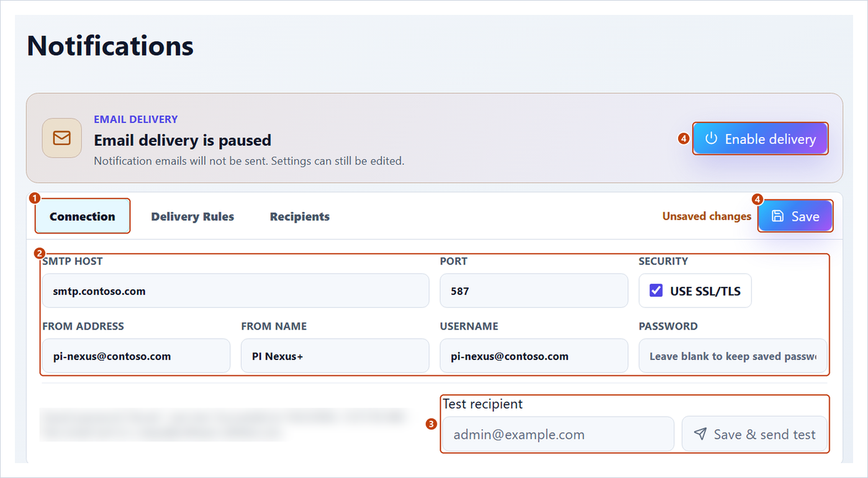Click the Test recipient email field
This screenshot has height=478, width=868.
558,434
